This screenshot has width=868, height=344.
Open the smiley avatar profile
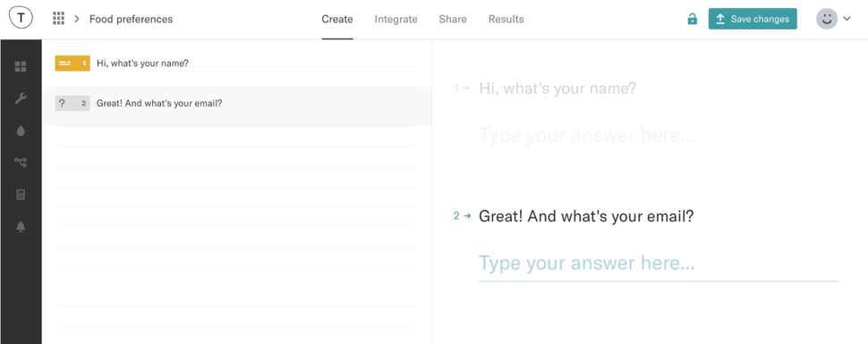[827, 19]
